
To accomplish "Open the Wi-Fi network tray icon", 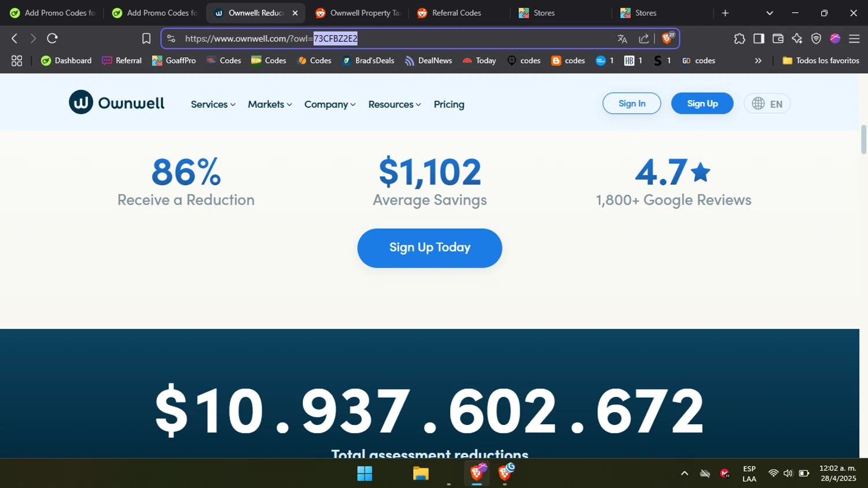I will [x=773, y=473].
